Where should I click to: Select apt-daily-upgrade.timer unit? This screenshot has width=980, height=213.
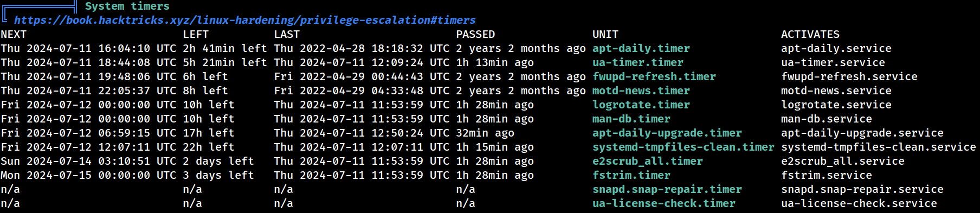(667, 133)
